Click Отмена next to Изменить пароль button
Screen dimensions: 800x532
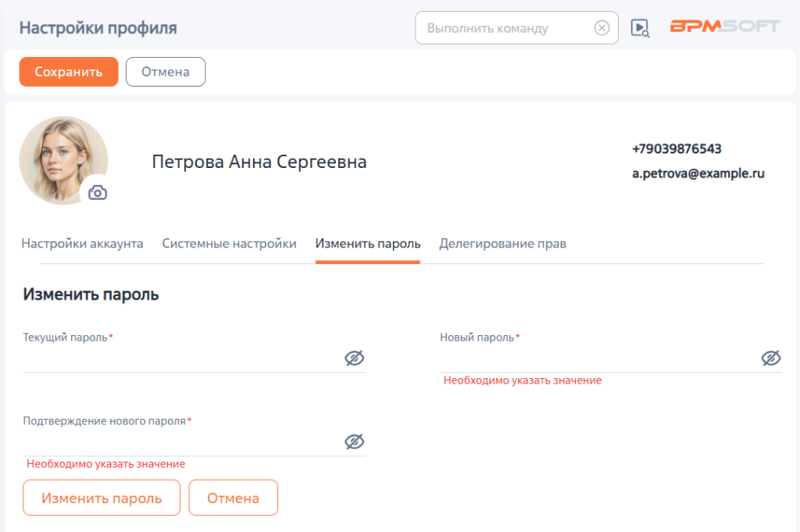tap(233, 498)
